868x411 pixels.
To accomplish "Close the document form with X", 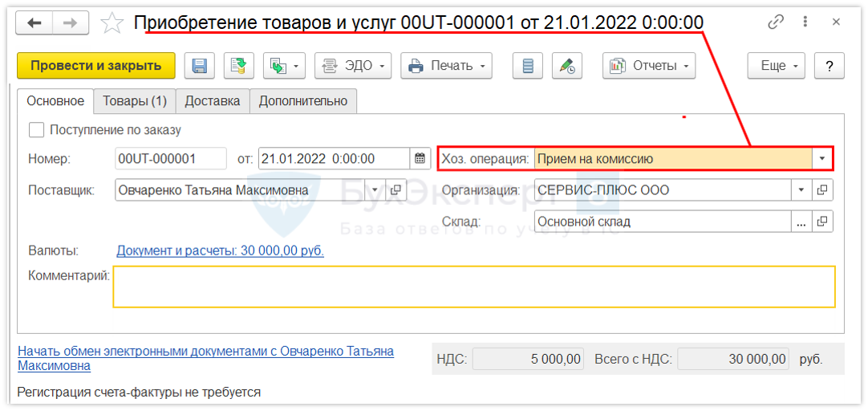I will tap(836, 22).
